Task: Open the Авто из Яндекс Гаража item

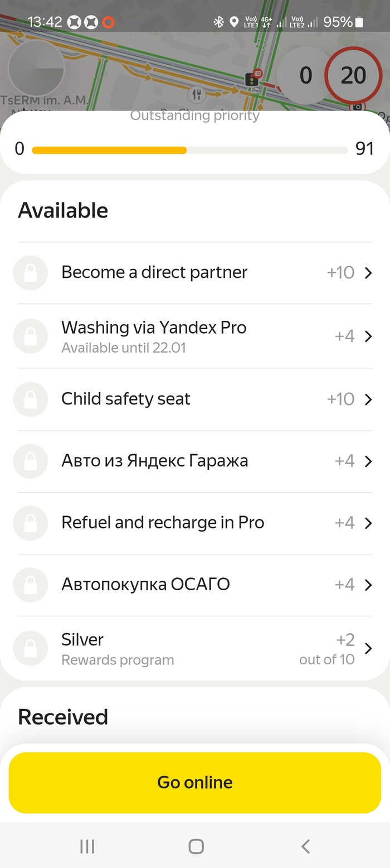Action: click(x=154, y=461)
